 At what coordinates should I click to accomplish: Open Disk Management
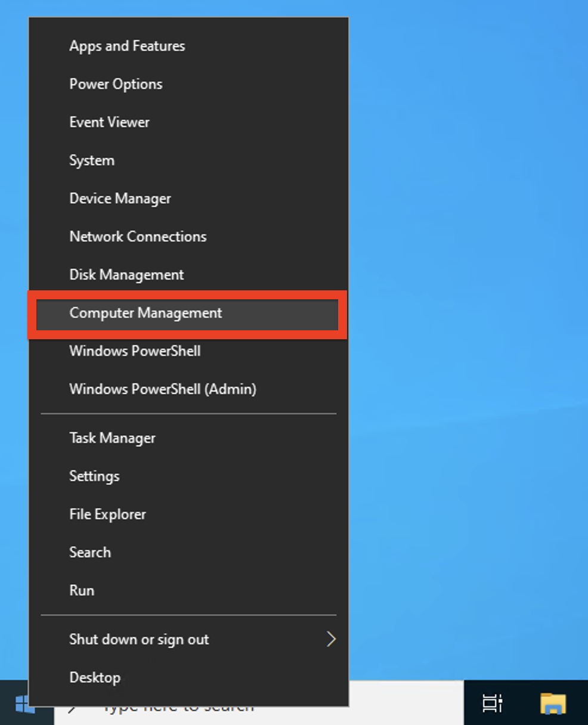pos(188,275)
